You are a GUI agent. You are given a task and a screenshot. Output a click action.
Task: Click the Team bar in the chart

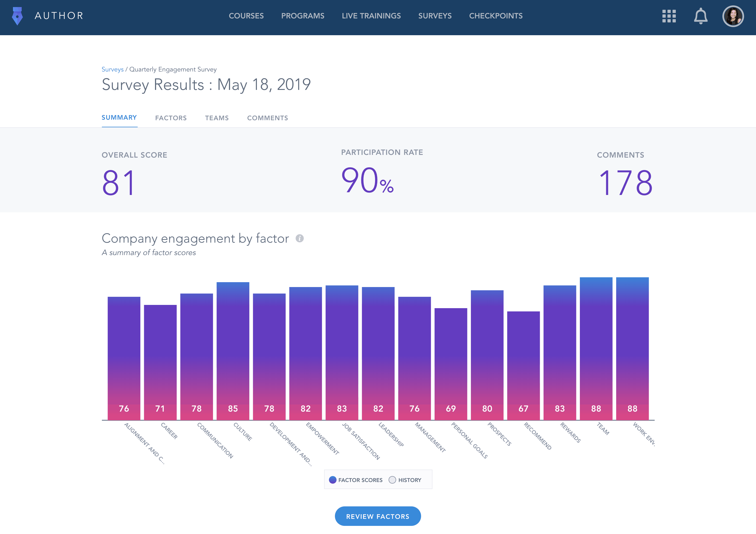tap(596, 349)
